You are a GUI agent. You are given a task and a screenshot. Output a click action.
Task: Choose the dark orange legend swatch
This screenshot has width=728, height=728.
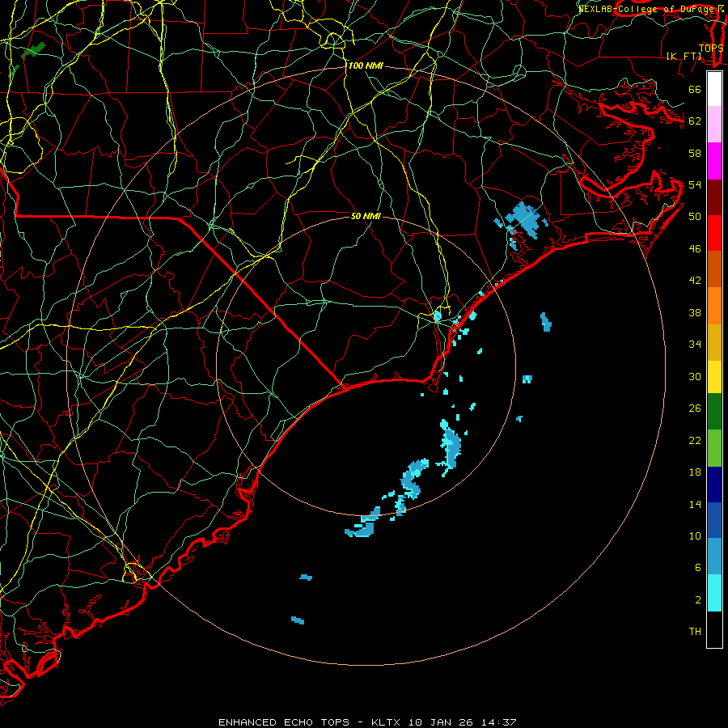[x=714, y=269]
